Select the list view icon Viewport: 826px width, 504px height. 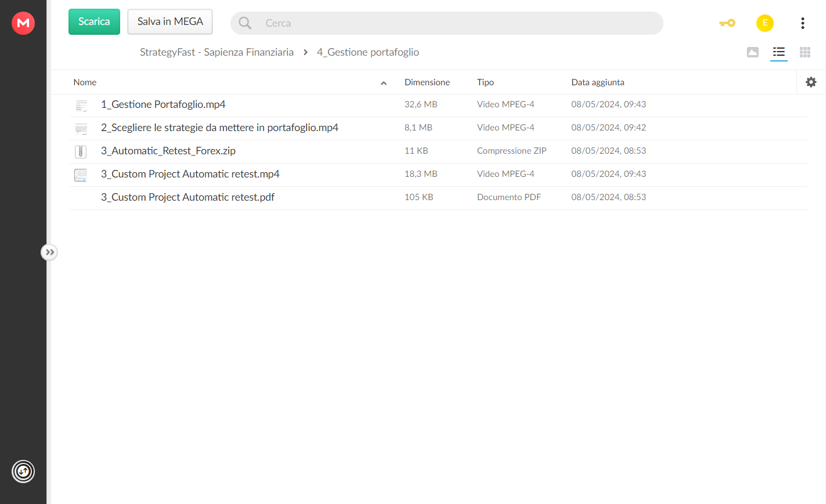pyautogui.click(x=779, y=52)
